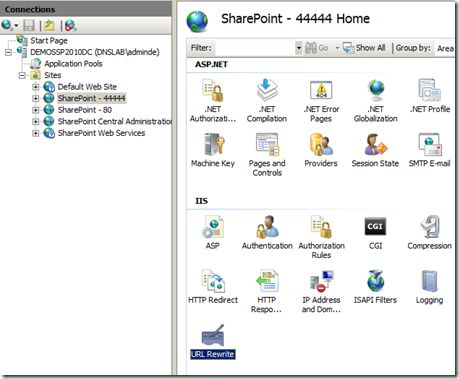Open URL Rewrite feature
Viewport: 459px width, 379px height.
coord(213,341)
